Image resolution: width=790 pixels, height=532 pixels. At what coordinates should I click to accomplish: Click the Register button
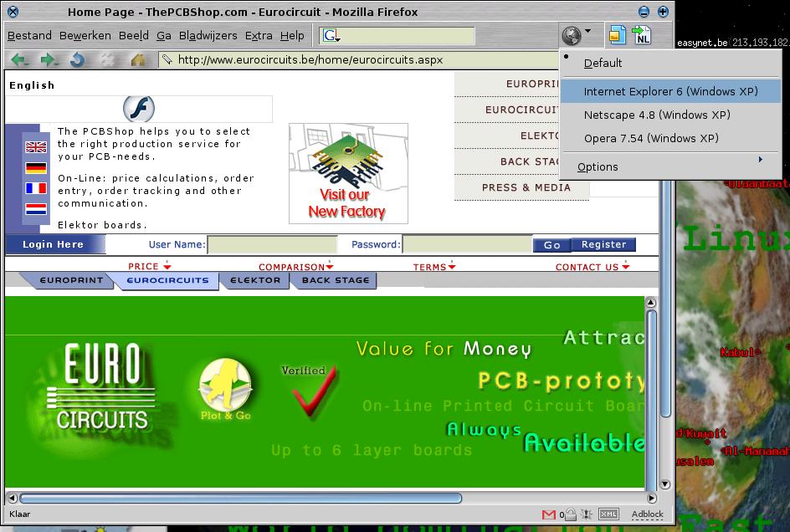click(x=603, y=244)
